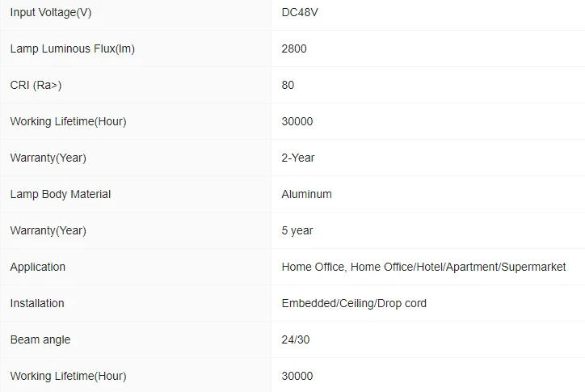This screenshot has height=392, width=585.
Task: Click Warranty(Year) label in the 2-Year row
Action: tap(48, 158)
